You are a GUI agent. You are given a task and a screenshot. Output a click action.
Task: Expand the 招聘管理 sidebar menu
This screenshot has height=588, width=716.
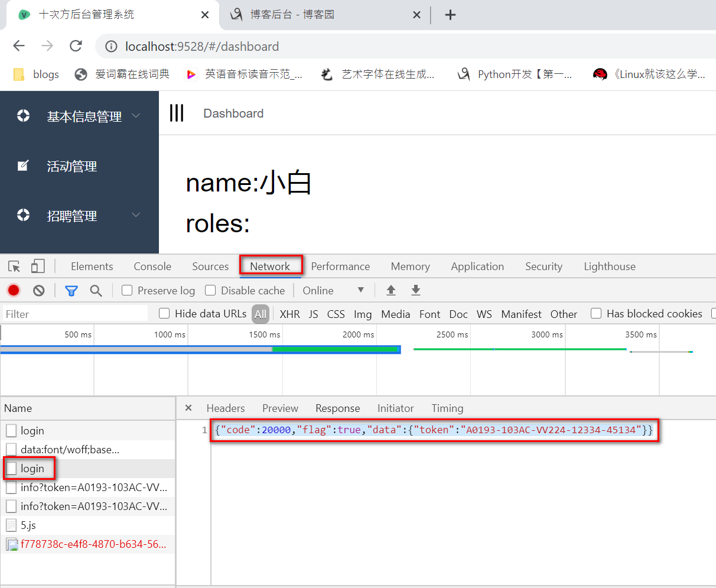click(x=79, y=216)
